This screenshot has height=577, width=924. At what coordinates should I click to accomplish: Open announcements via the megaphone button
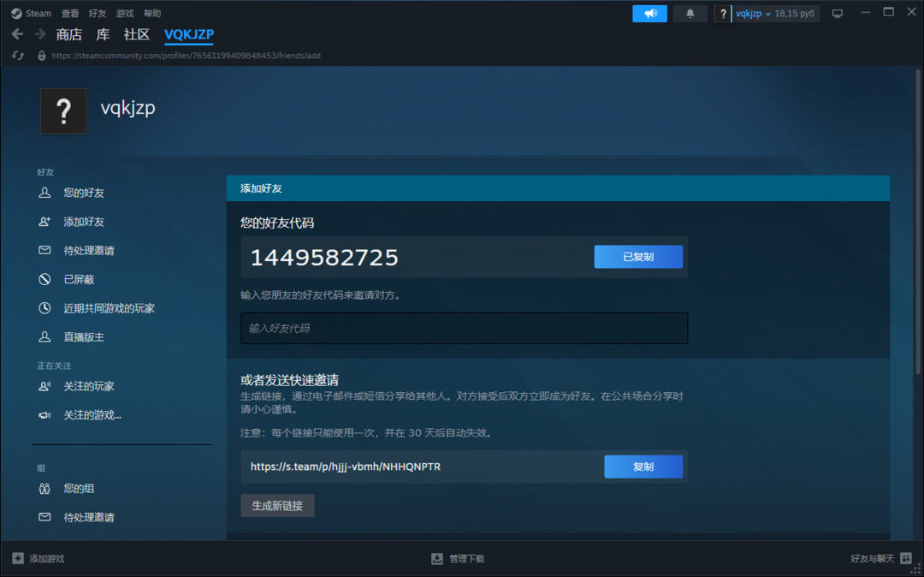point(649,14)
